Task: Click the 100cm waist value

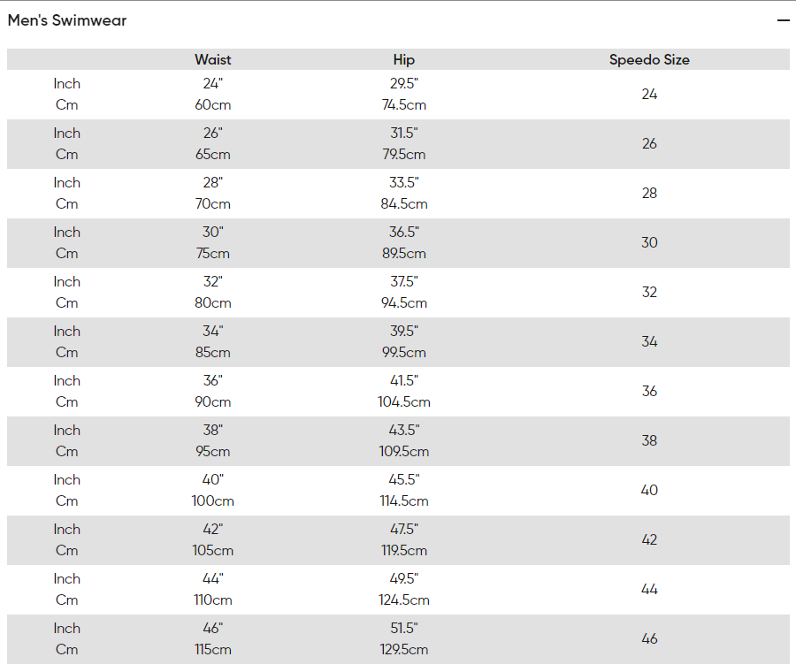Action: coord(212,501)
